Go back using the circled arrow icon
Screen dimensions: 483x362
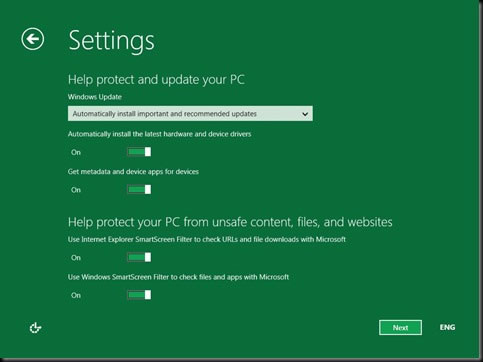coord(33,39)
